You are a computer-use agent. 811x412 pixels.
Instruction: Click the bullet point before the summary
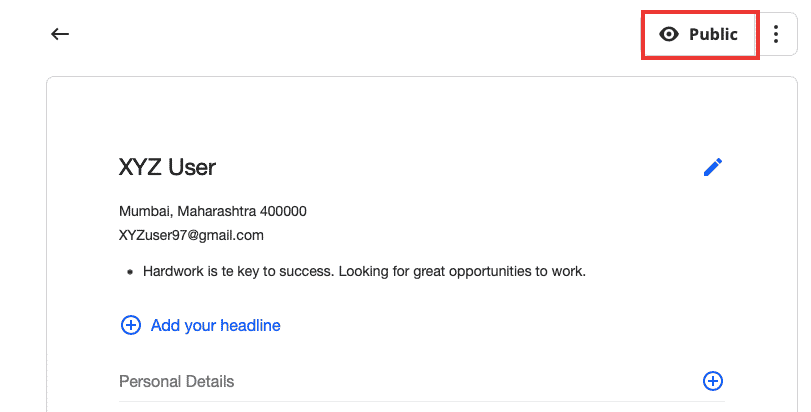coord(130,271)
